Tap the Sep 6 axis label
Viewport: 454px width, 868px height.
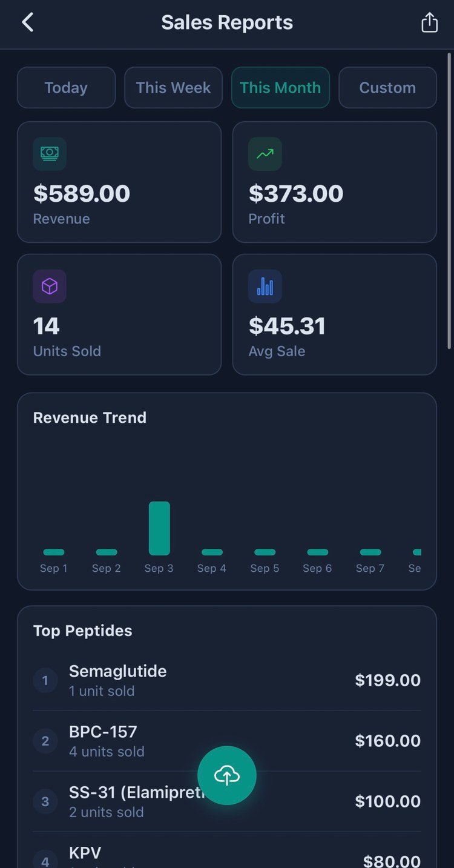click(x=317, y=568)
